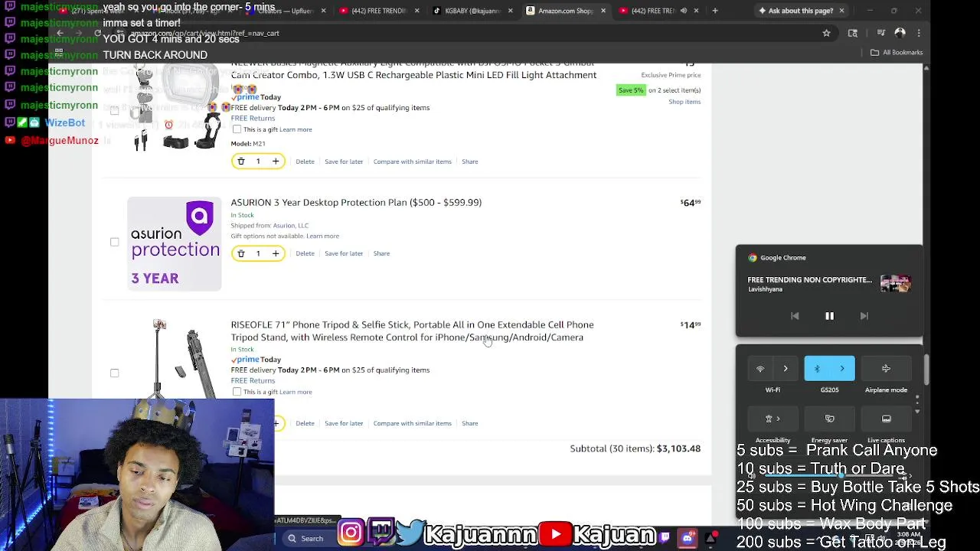Image resolution: width=980 pixels, height=551 pixels.
Task: Open FREE Returns for NEEWER light
Action: [253, 118]
